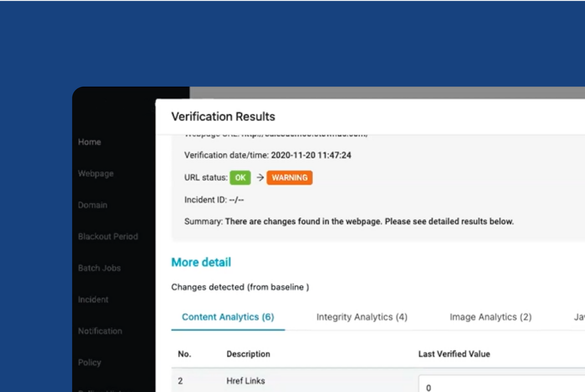Click the Last Verified Value column header
Viewport: 585px width, 392px height.
click(x=454, y=354)
